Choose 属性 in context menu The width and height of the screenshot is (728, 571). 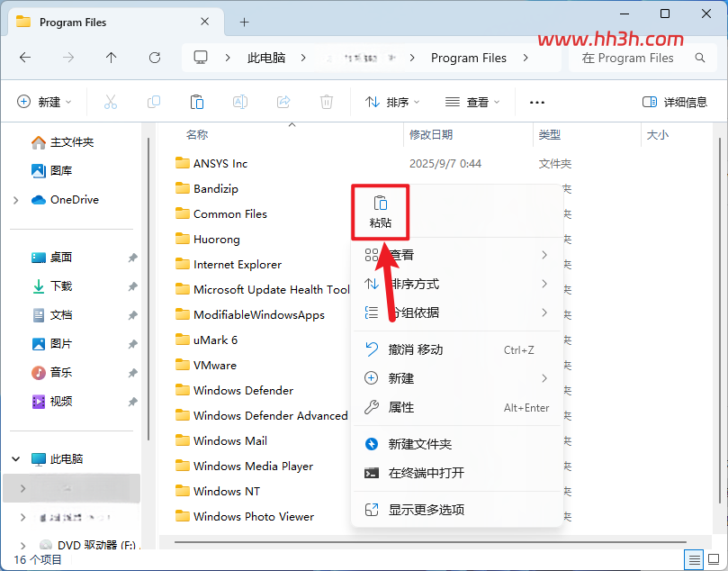pyautogui.click(x=457, y=407)
